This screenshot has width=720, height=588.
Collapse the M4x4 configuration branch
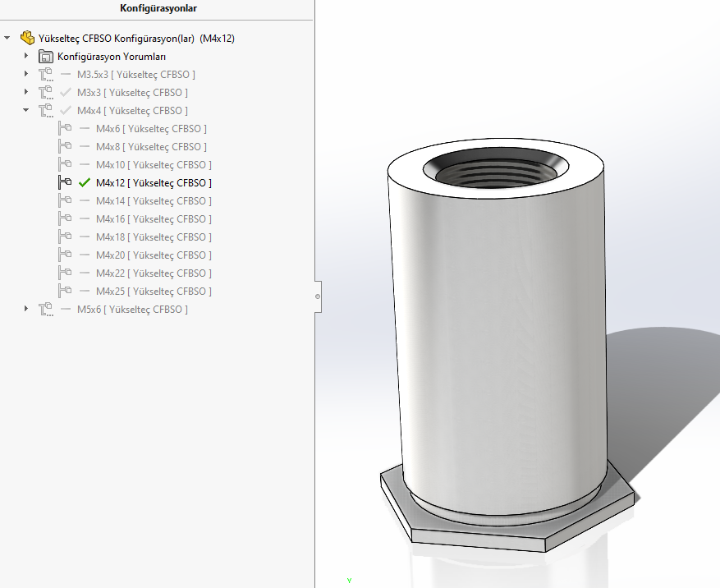point(26,111)
